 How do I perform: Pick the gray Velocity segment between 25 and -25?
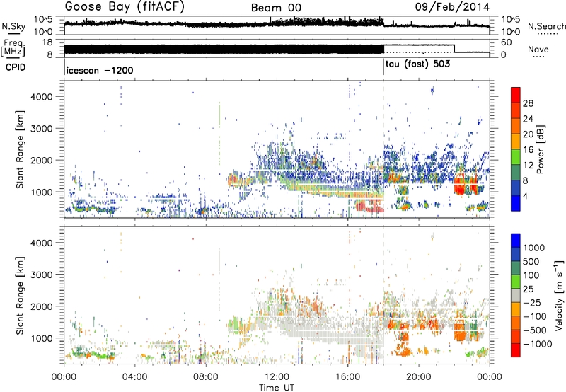(516, 295)
